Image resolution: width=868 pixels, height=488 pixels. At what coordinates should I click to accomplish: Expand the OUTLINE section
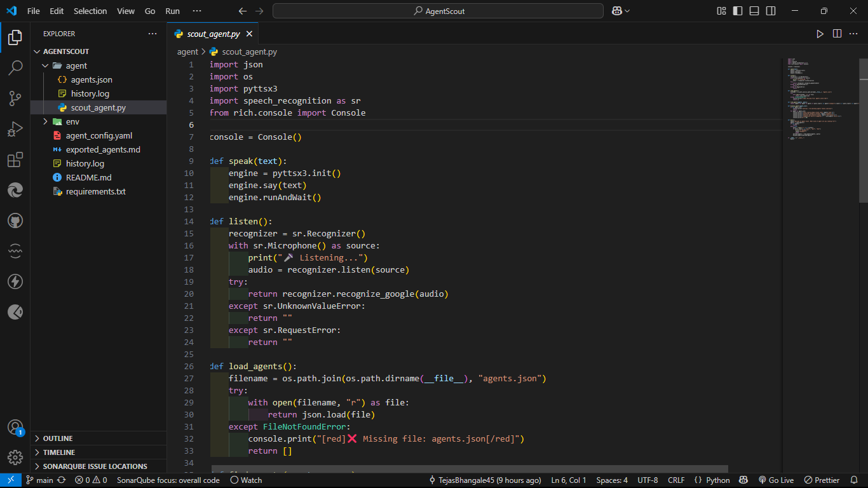pos(58,438)
